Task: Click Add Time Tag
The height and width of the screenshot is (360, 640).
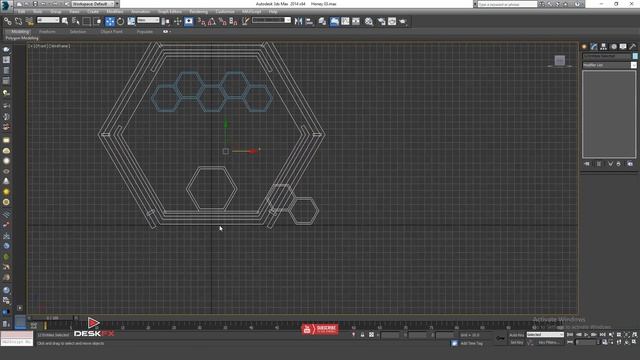Action: point(471,344)
